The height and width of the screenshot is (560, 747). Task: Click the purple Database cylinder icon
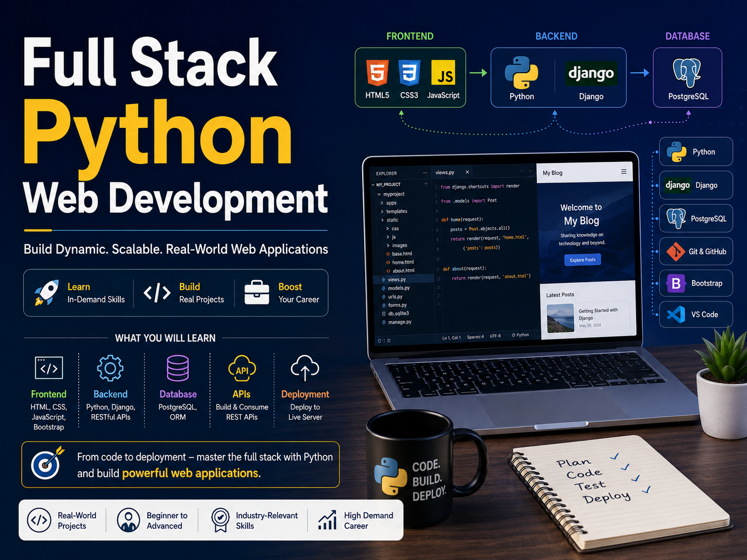click(178, 368)
